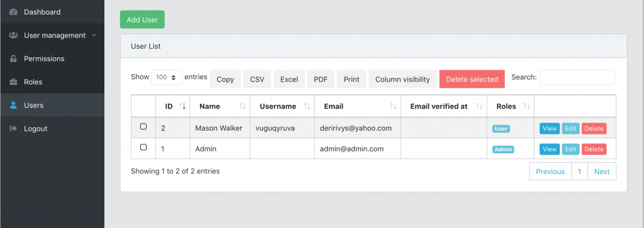
Task: Open User management menu item
Action: point(52,35)
